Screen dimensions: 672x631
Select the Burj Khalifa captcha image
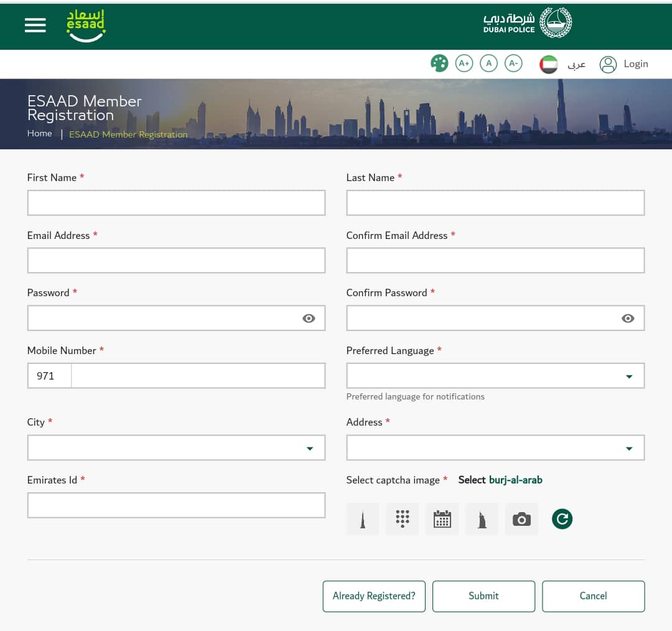(x=363, y=519)
